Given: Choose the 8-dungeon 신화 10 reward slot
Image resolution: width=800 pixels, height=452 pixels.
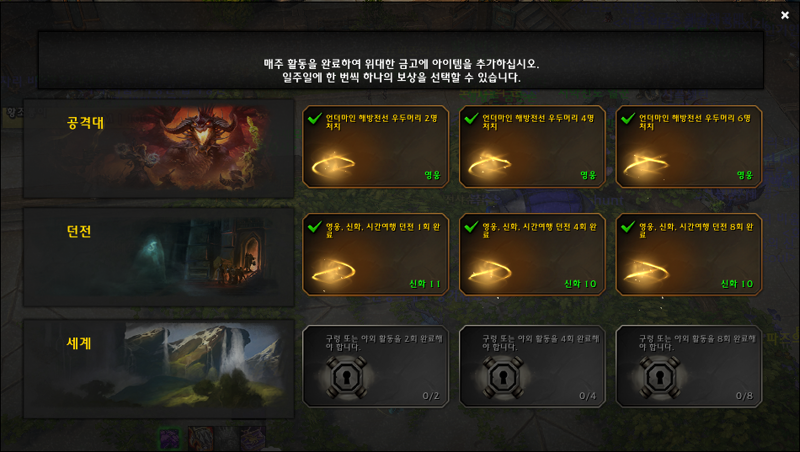Looking at the screenshot, I should (689, 255).
